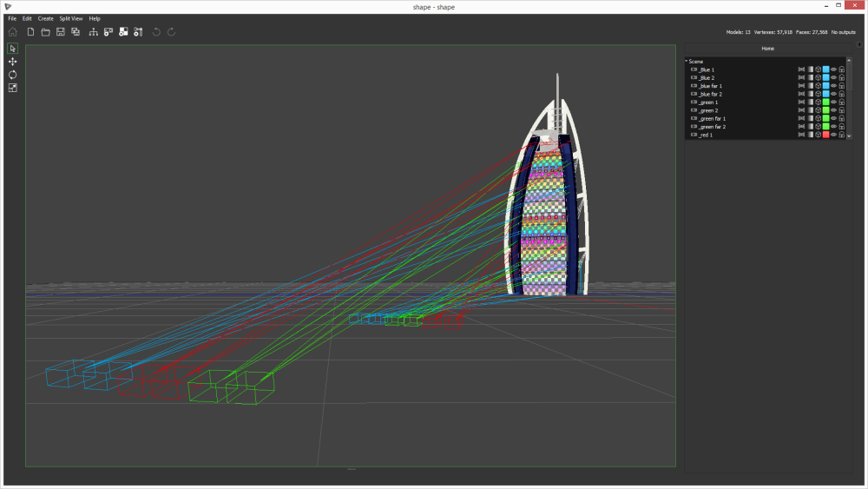Screen dimensions: 868x489
Task: Toggle the lock on the _blue far 2 row
Action: (841, 94)
